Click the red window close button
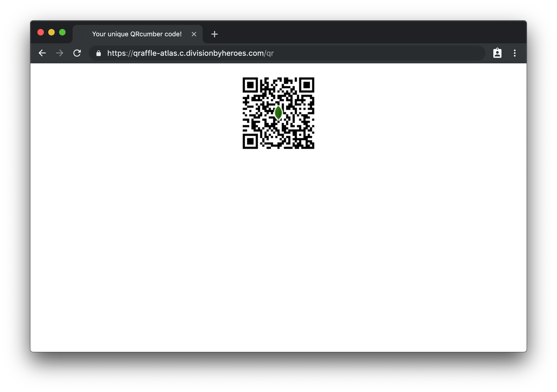This screenshot has width=557, height=392. click(x=41, y=32)
